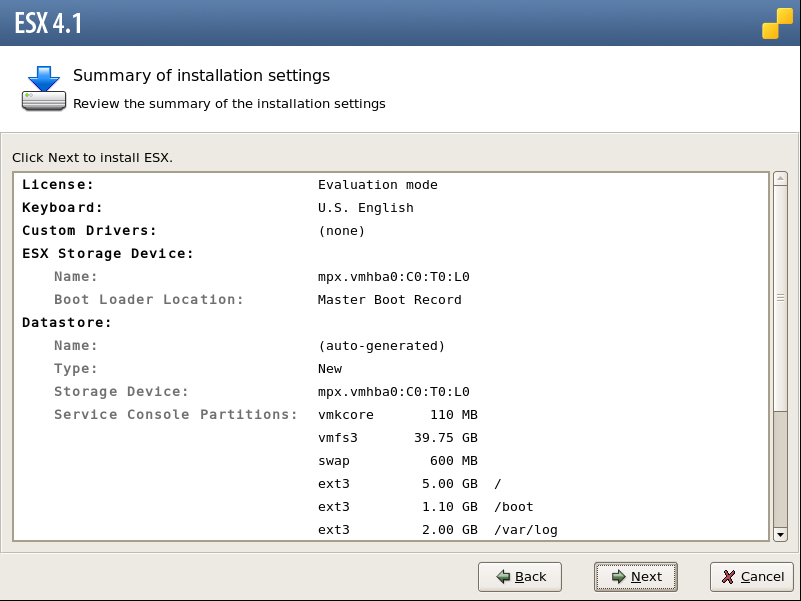Image resolution: width=801 pixels, height=601 pixels.
Task: Click the ESX Storage Device name value mpx.vmhba0:C0:T0:L0
Action: click(x=393, y=276)
